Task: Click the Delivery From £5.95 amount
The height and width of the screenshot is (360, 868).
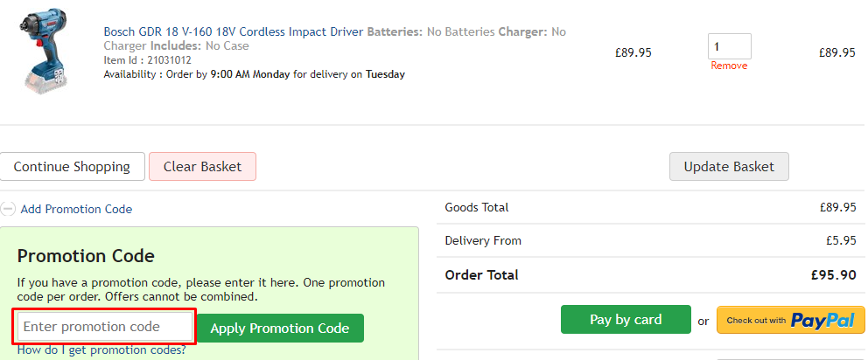Action: tap(839, 240)
